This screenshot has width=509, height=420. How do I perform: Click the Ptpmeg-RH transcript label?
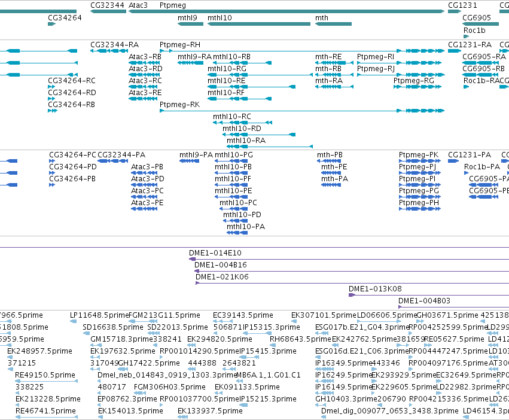click(180, 45)
